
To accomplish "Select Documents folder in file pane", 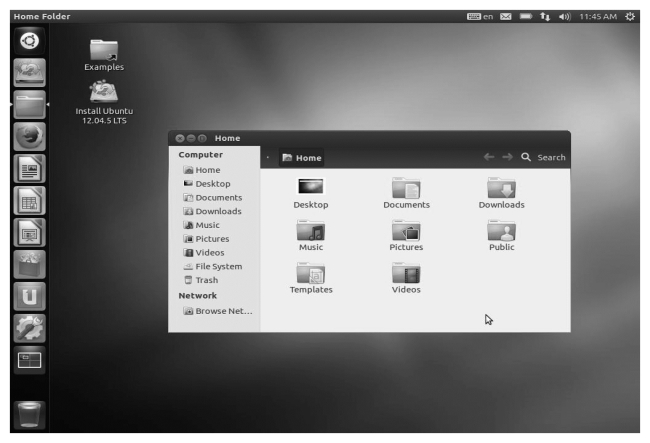I will coord(406,194).
